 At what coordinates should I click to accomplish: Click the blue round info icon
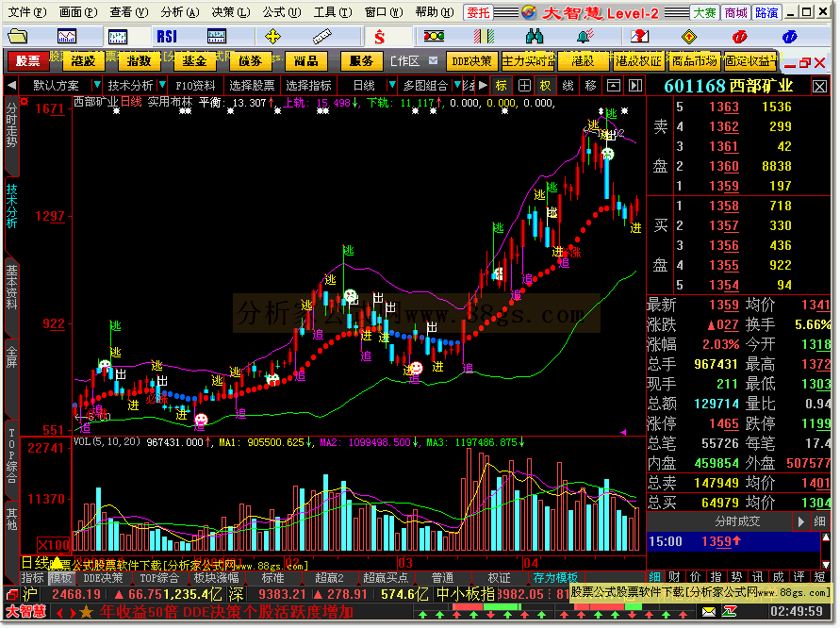(789, 37)
